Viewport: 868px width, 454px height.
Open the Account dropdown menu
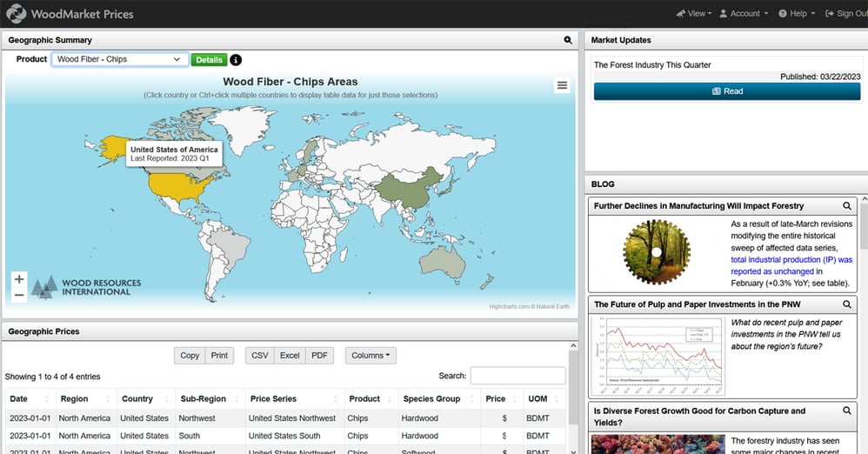(744, 14)
